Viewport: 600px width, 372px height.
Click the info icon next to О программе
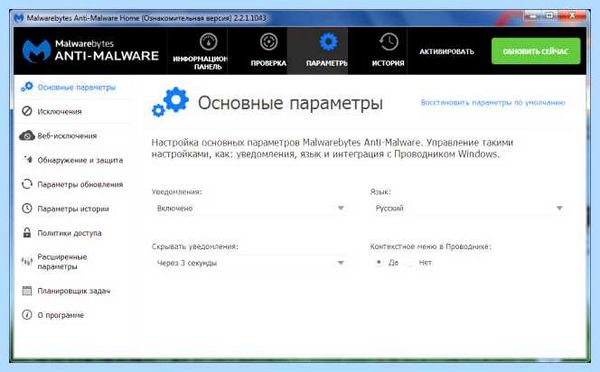[27, 315]
